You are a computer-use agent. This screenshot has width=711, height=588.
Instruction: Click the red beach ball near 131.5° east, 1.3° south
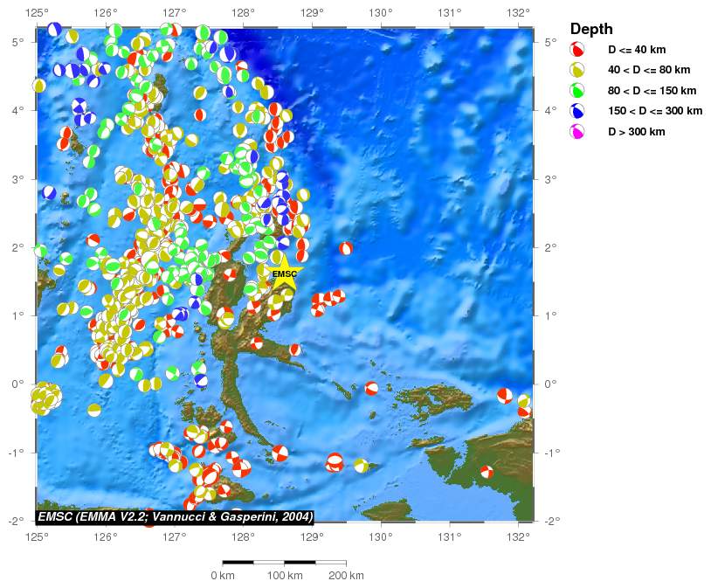(487, 473)
